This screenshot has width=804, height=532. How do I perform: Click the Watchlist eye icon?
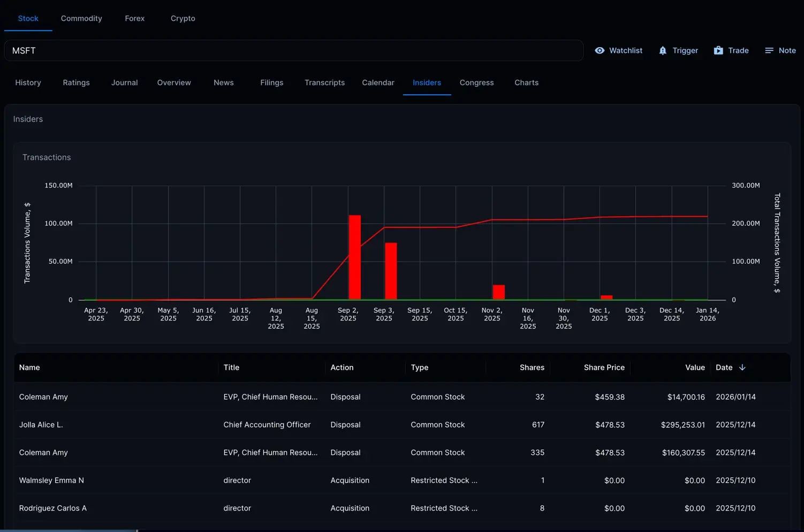coord(600,50)
